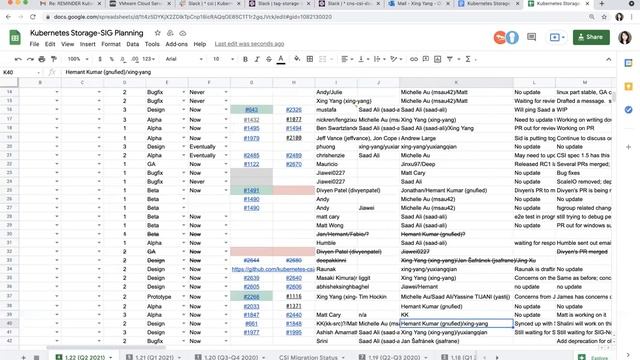Hide the toolbar menus with the caret
Image resolution: width=640 pixels, height=360 pixels.
[x=609, y=59]
